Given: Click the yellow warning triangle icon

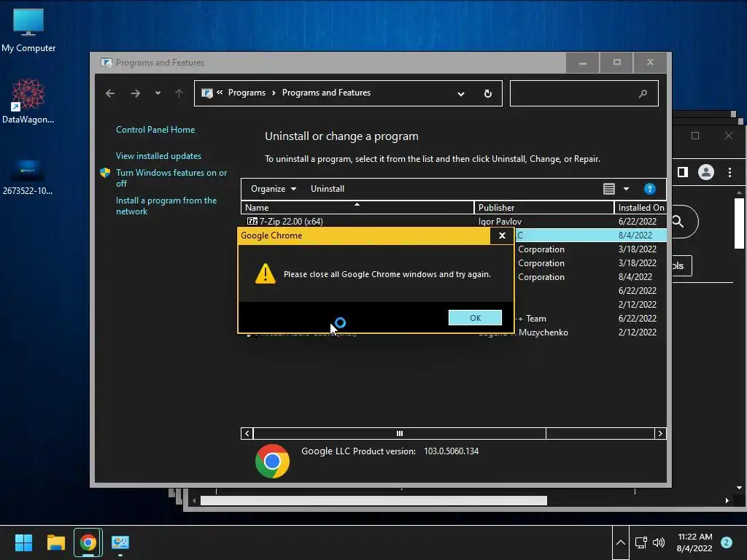Looking at the screenshot, I should click(x=266, y=274).
